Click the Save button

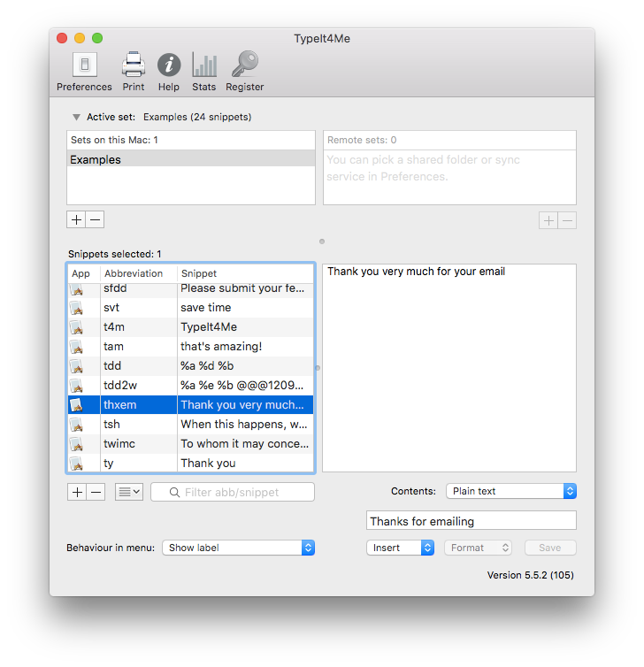tap(550, 548)
